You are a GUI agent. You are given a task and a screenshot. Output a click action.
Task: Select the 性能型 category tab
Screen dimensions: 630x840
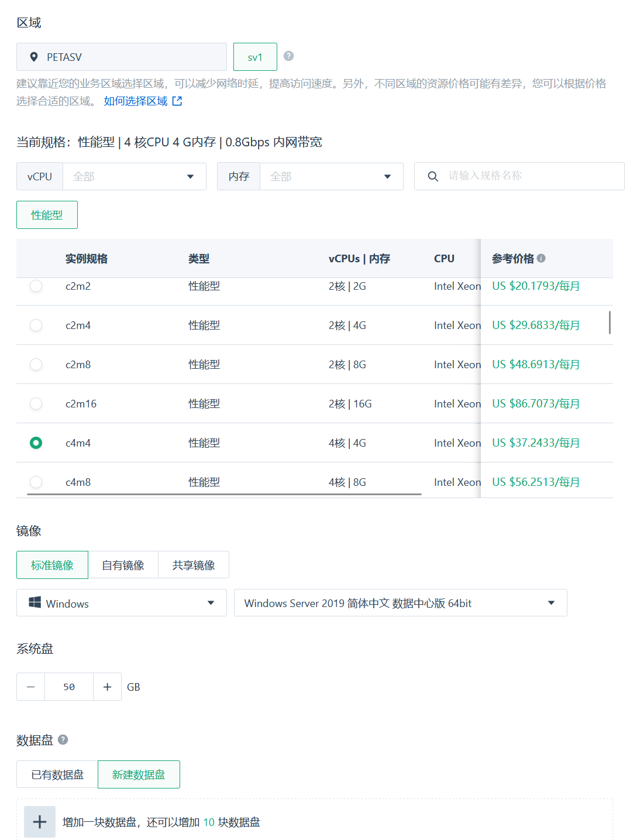(47, 215)
